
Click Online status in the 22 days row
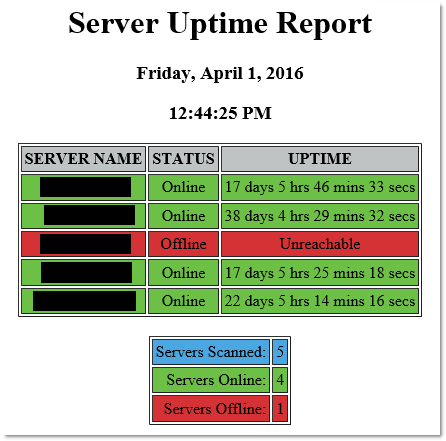[x=183, y=301]
